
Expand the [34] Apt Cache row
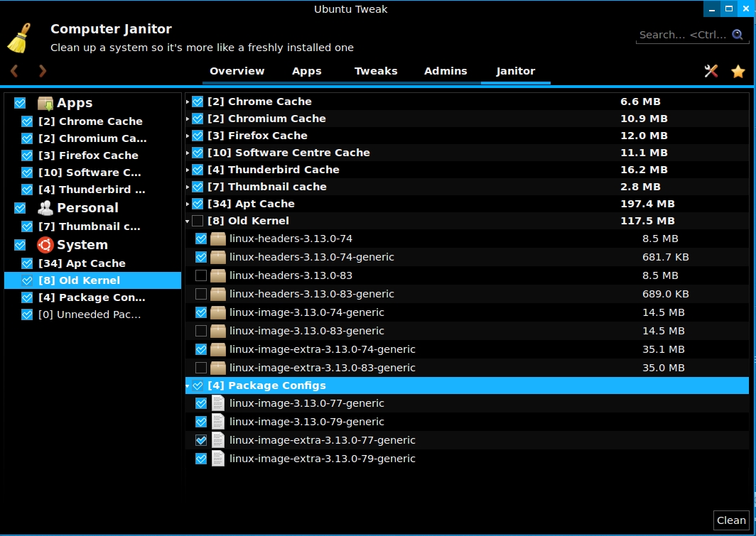(x=188, y=204)
